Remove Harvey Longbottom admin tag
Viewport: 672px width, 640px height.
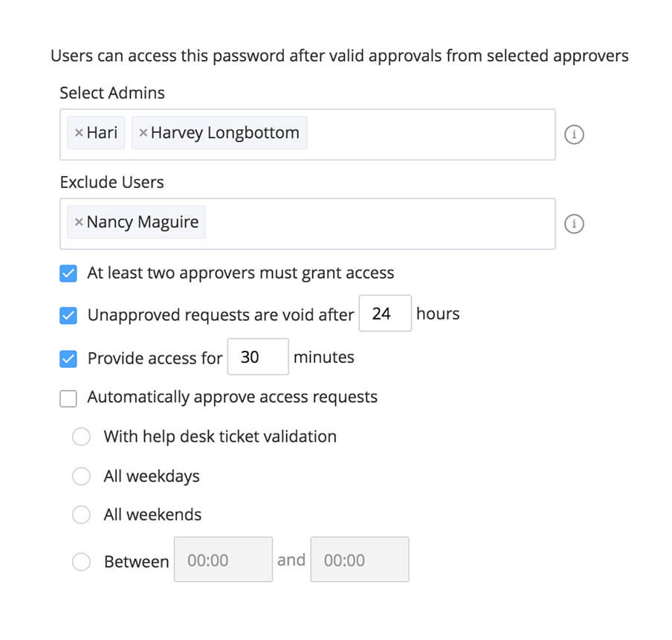click(143, 134)
